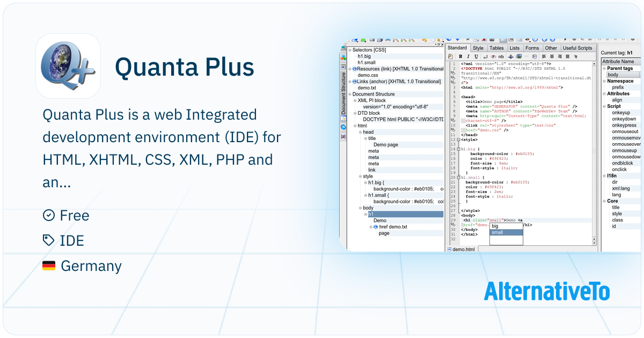
Task: Click the Bold formatting icon
Action: [x=460, y=56]
